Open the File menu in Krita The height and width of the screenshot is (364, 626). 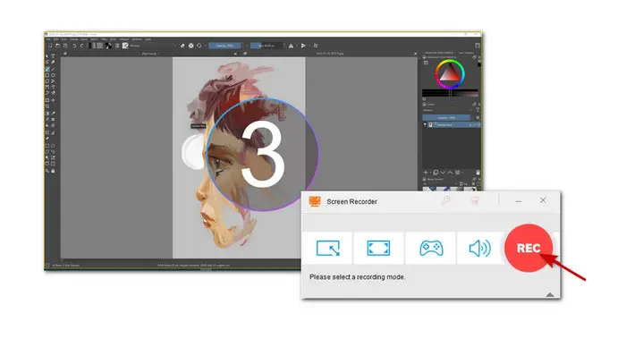click(48, 39)
